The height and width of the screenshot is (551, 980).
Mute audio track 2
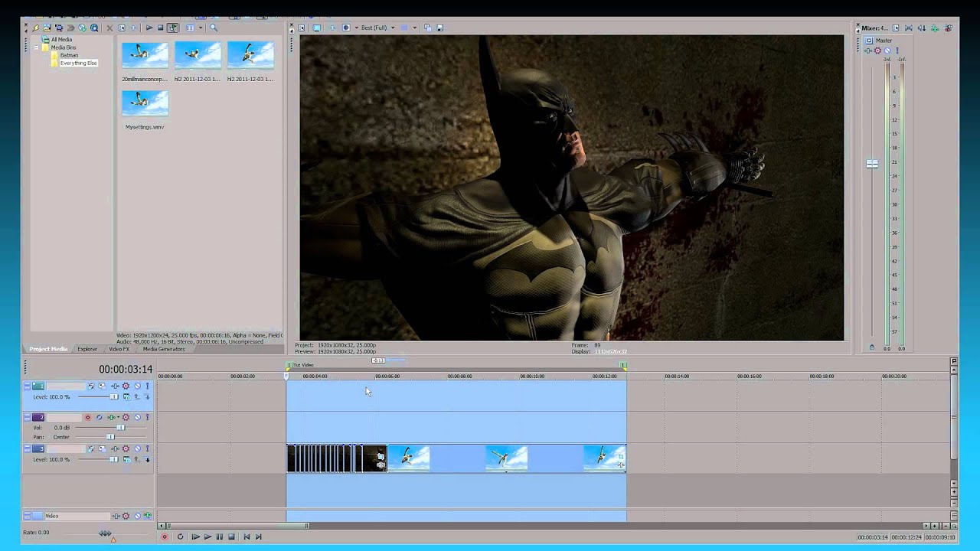pyautogui.click(x=138, y=418)
